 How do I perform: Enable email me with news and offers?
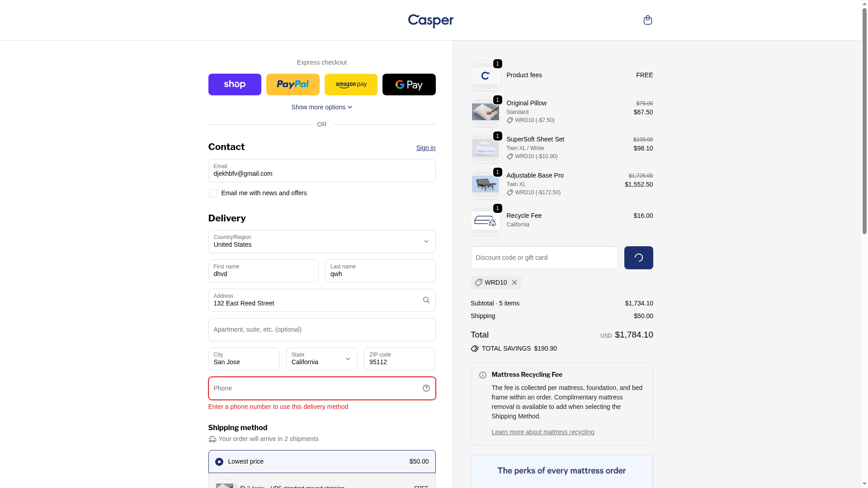click(213, 193)
